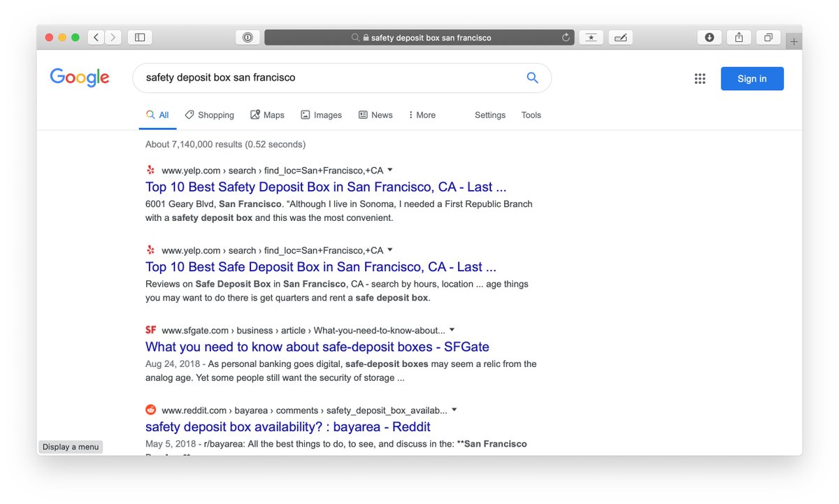Screen dimensions: 839x504
Task: Sign in to Google
Action: (x=752, y=78)
